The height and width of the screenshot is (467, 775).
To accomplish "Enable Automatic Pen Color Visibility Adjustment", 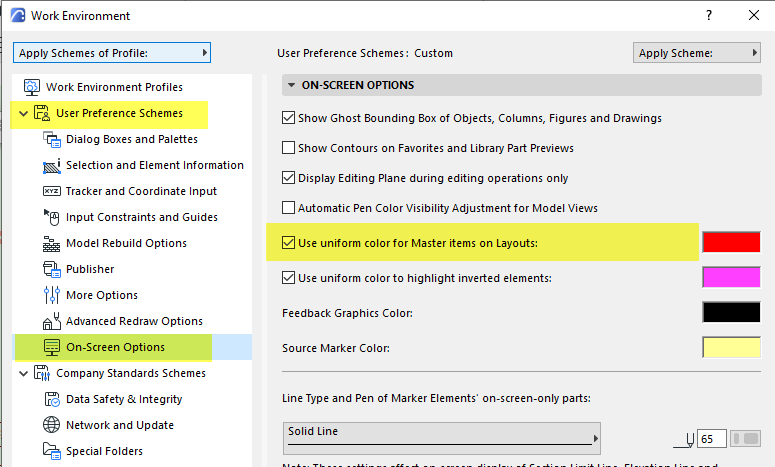I will click(x=289, y=208).
